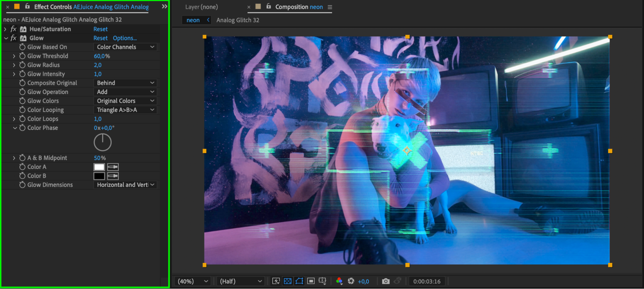Toggle transparency grid checkerboard button
This screenshot has height=289, width=644.
pos(287,281)
